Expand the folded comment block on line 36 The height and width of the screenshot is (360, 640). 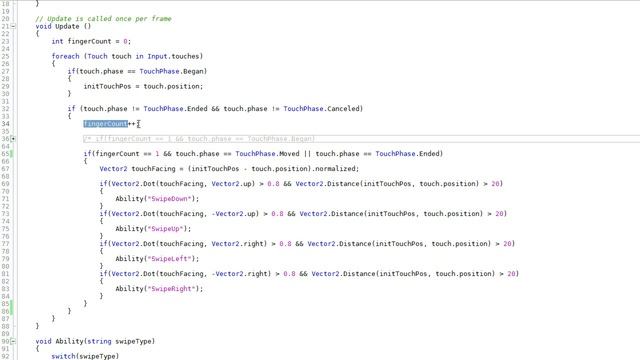[13, 139]
